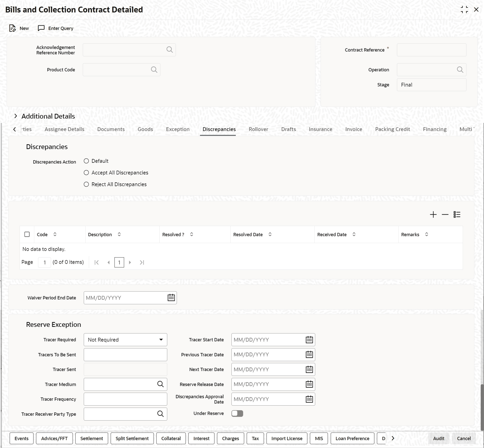Switch to the Rollover tab
Viewport: 484px width, 448px height.
pyautogui.click(x=258, y=129)
